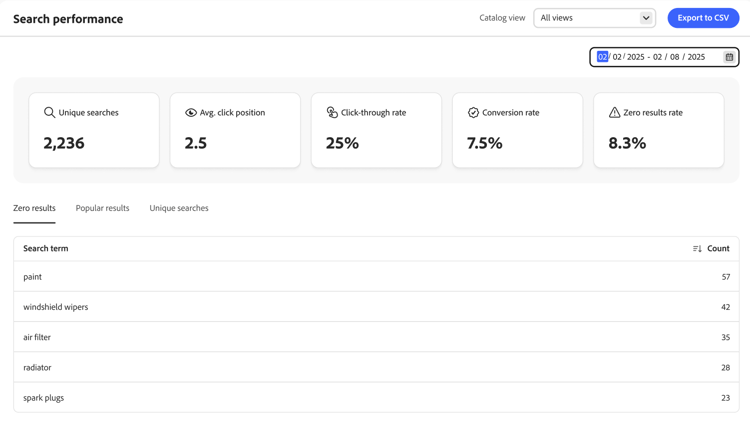Select the paint search term row
The image size is (750, 421).
[x=33, y=277]
